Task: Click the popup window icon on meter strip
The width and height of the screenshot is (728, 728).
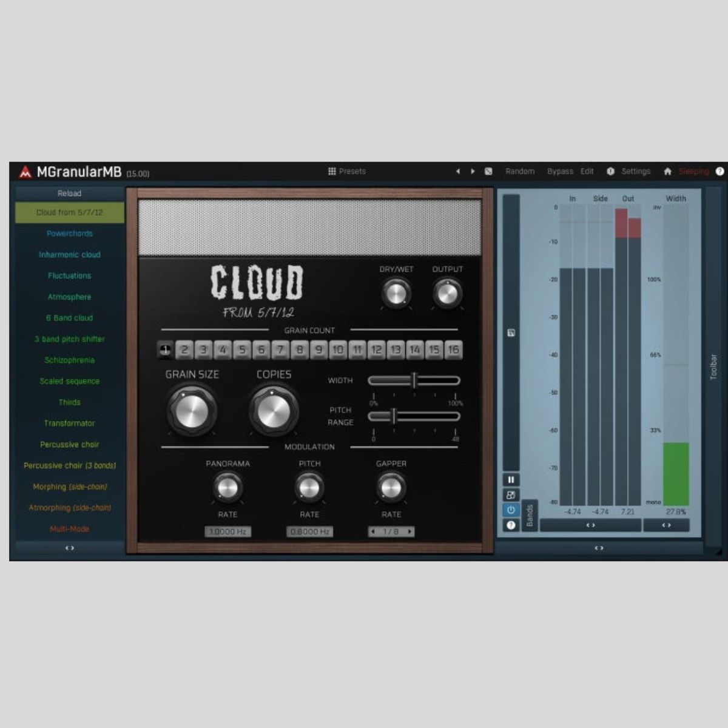Action: (x=511, y=333)
